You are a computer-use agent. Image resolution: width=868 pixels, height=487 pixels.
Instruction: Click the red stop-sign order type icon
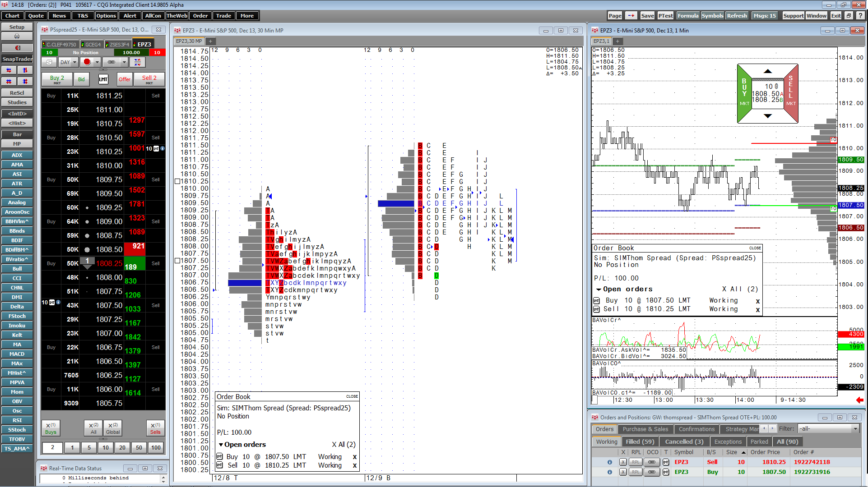(87, 62)
